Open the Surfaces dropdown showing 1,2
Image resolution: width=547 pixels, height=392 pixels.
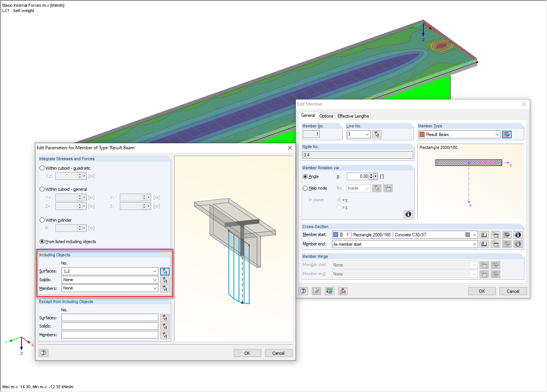coord(154,271)
